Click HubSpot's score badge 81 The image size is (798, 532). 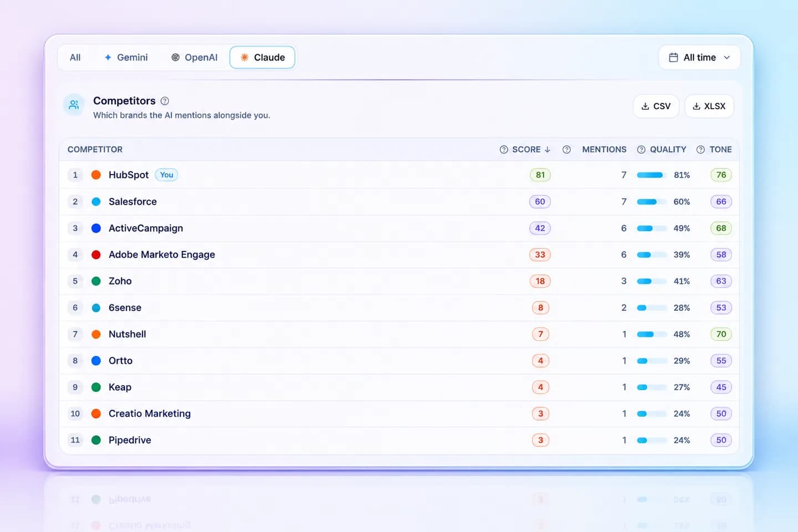(540, 175)
